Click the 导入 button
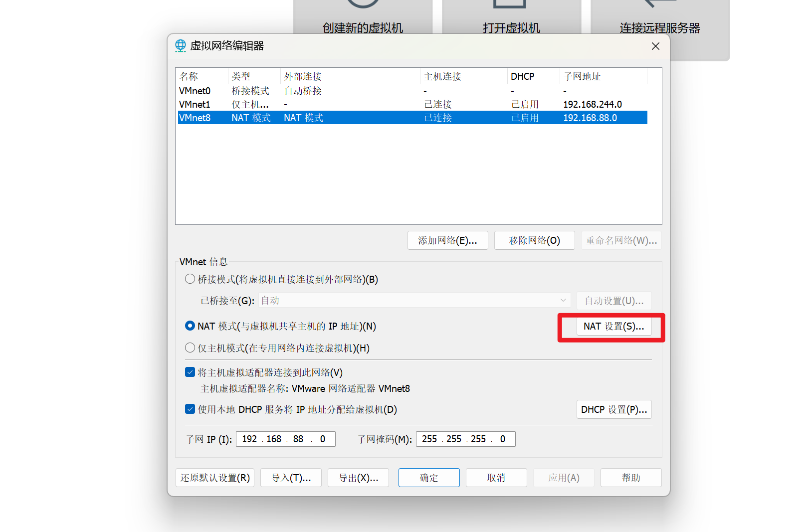Viewport: 810px width, 532px height. click(291, 477)
